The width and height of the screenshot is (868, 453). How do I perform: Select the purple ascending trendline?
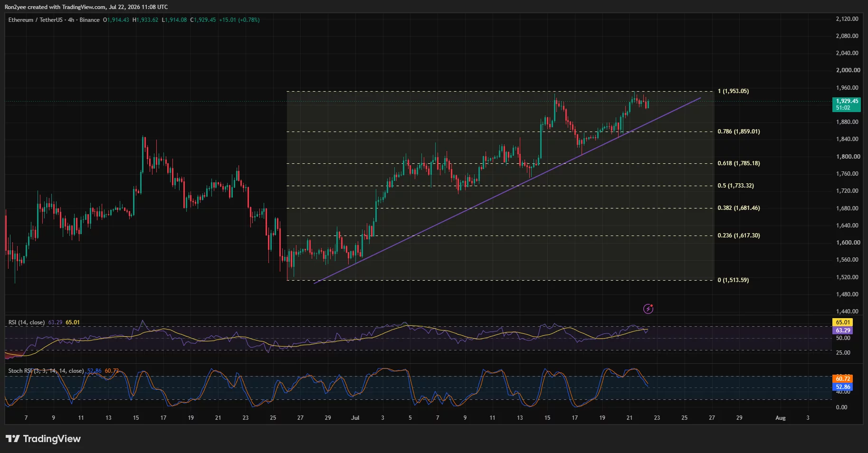(507, 191)
